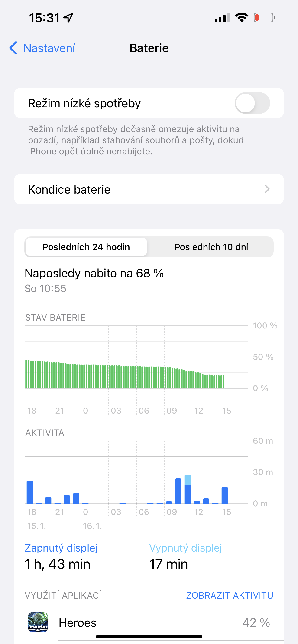This screenshot has height=644, width=298.
Task: Open Kondice baterie chevron
Action: (x=267, y=189)
